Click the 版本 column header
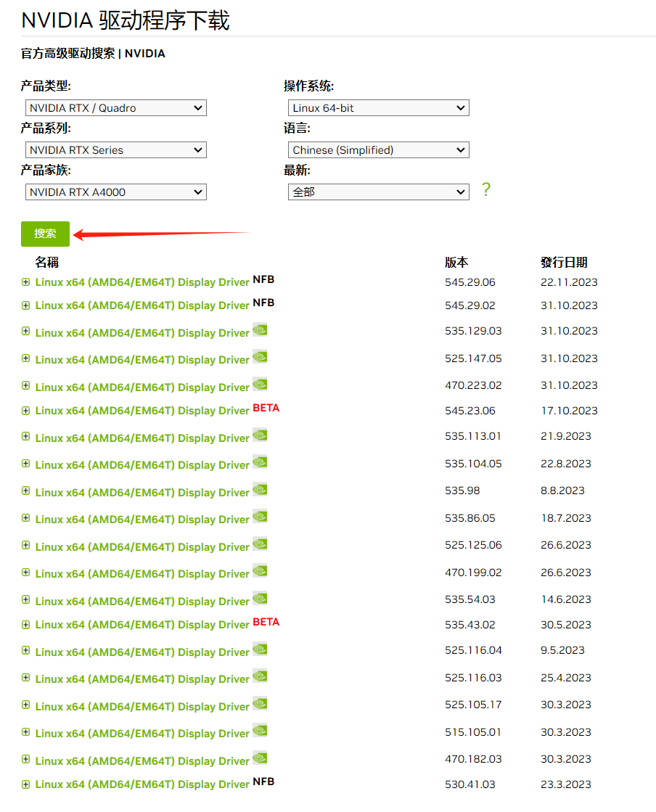 (456, 262)
